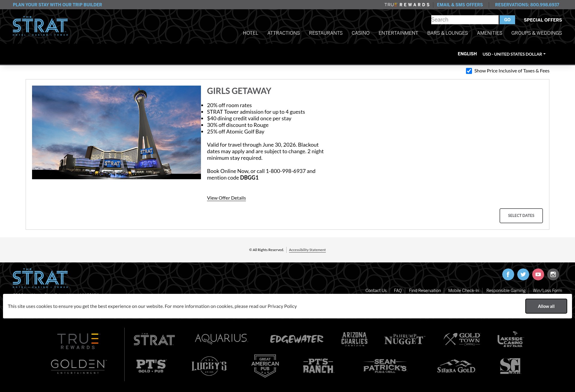Open the Bars & Lounges menu
The height and width of the screenshot is (392, 575).
[447, 33]
